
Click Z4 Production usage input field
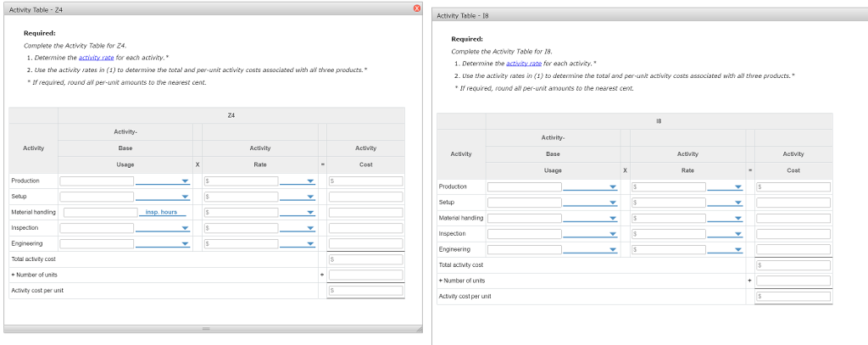click(97, 181)
